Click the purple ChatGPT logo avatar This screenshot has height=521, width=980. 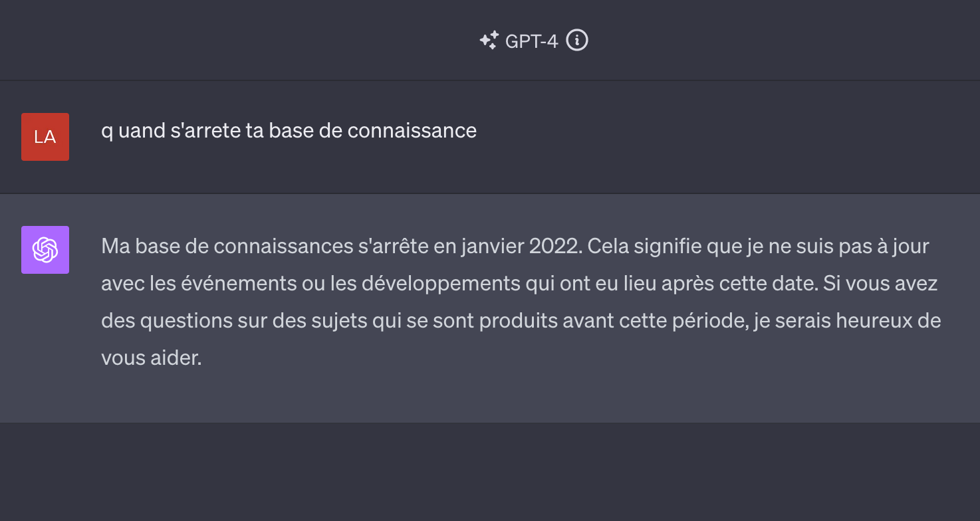tap(45, 250)
